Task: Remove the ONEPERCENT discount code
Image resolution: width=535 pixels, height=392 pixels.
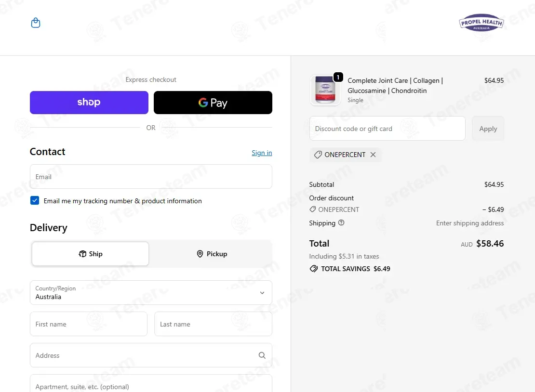Action: click(373, 155)
